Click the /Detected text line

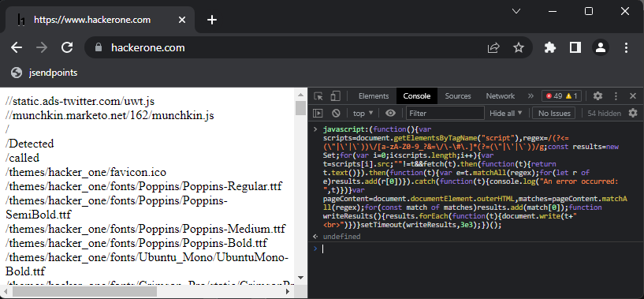[x=30, y=144]
